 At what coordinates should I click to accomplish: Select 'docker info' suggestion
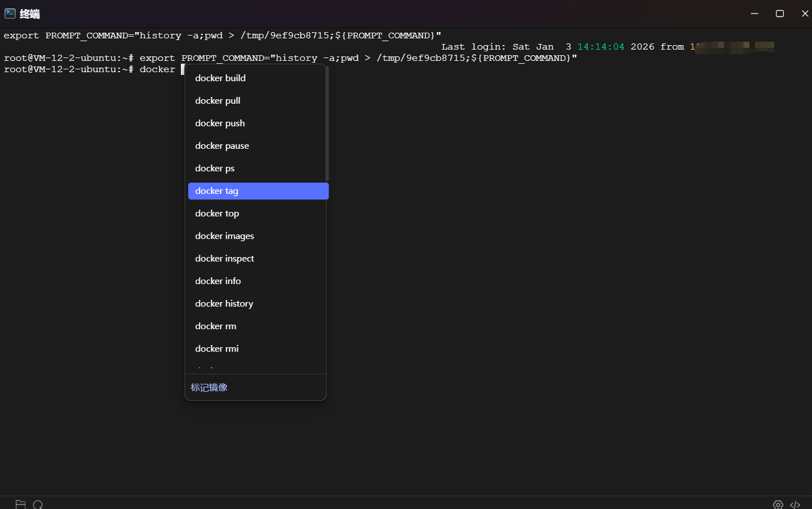(257, 281)
